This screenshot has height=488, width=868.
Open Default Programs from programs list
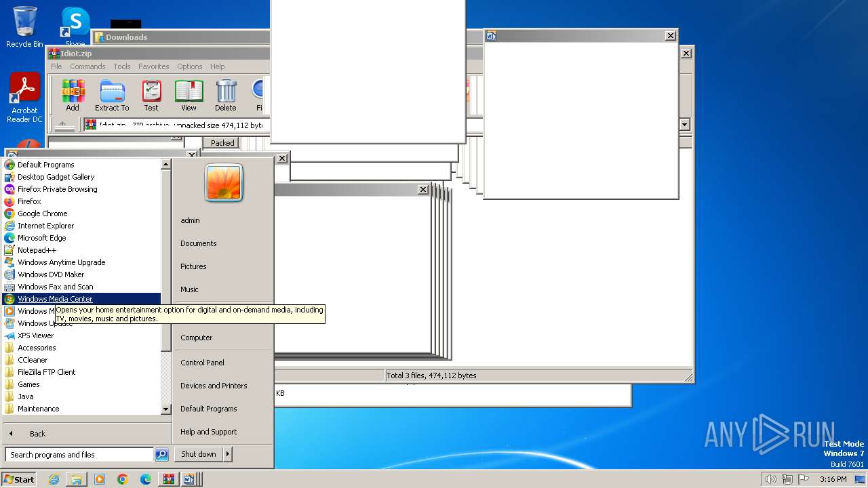pos(82,165)
